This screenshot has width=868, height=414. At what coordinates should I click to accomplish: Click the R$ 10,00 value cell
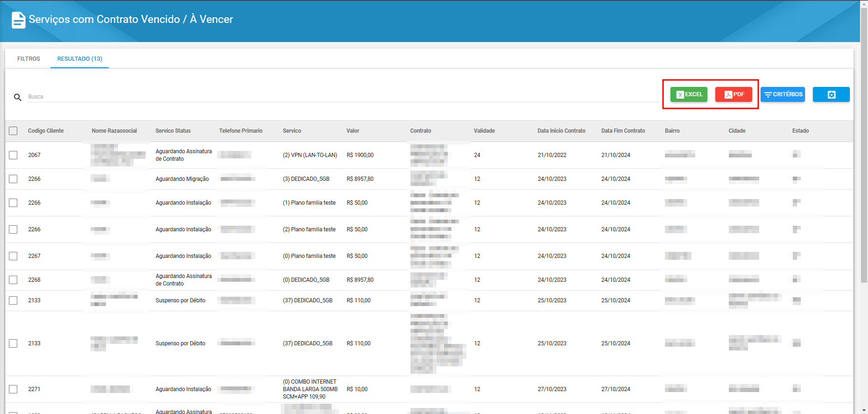pyautogui.click(x=357, y=389)
